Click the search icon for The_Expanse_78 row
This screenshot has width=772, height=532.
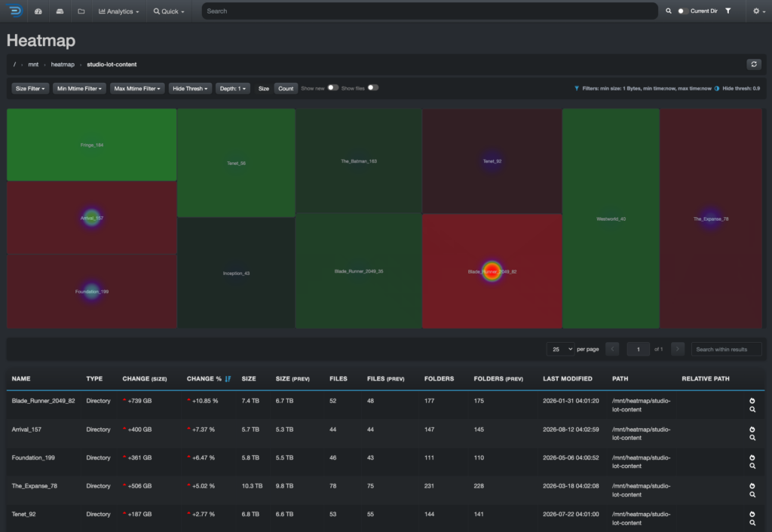752,494
